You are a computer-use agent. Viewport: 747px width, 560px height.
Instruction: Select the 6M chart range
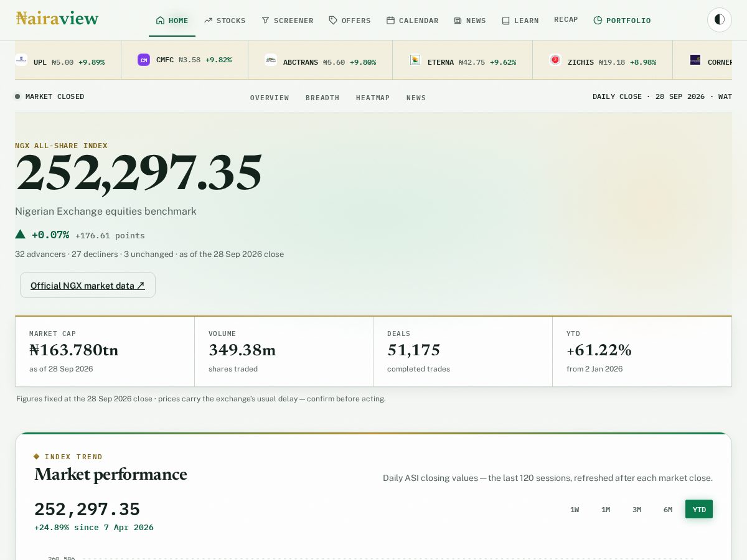[x=668, y=510]
